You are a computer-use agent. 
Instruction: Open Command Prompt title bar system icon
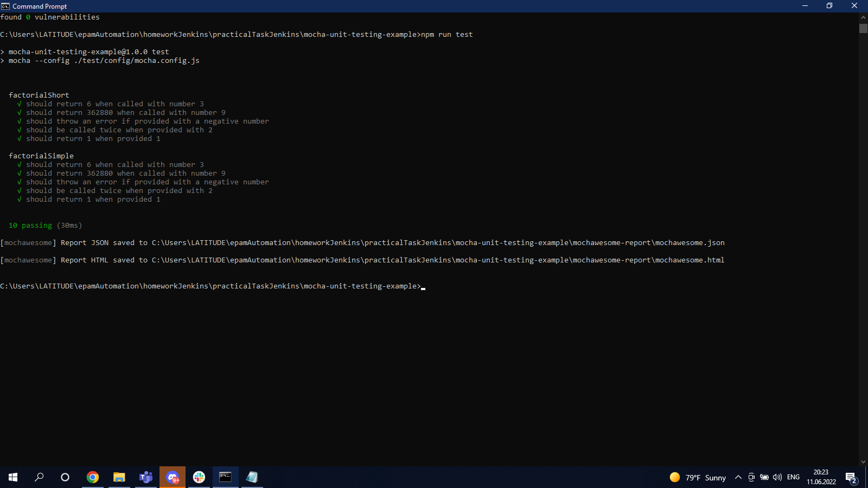click(x=5, y=6)
